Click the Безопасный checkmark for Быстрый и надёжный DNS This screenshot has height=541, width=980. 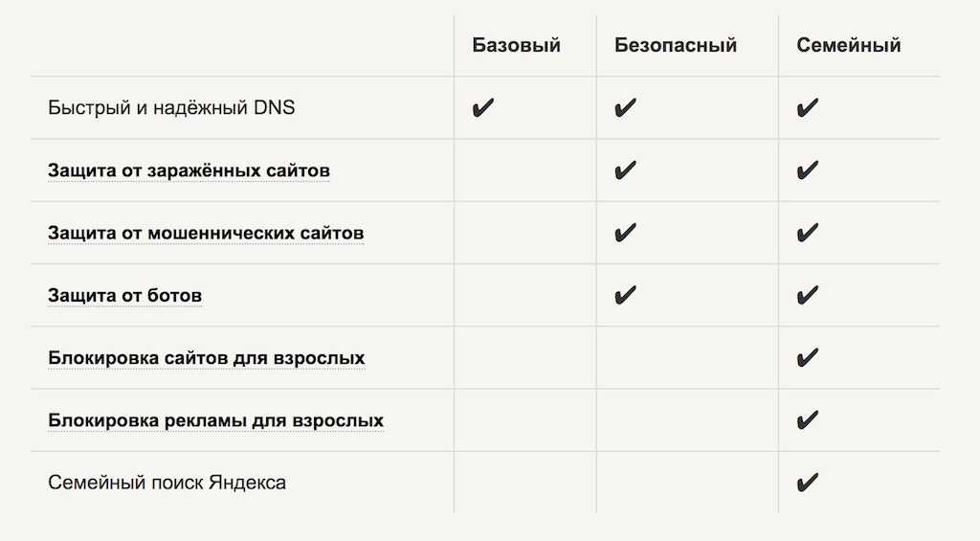pos(626,108)
